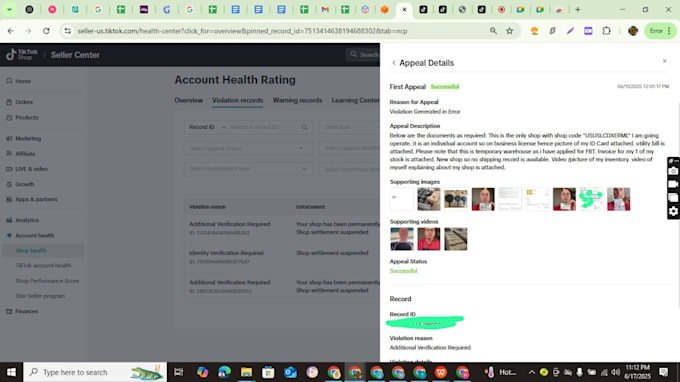Select TikTok account health submenu item
680x382 pixels.
pos(43,265)
